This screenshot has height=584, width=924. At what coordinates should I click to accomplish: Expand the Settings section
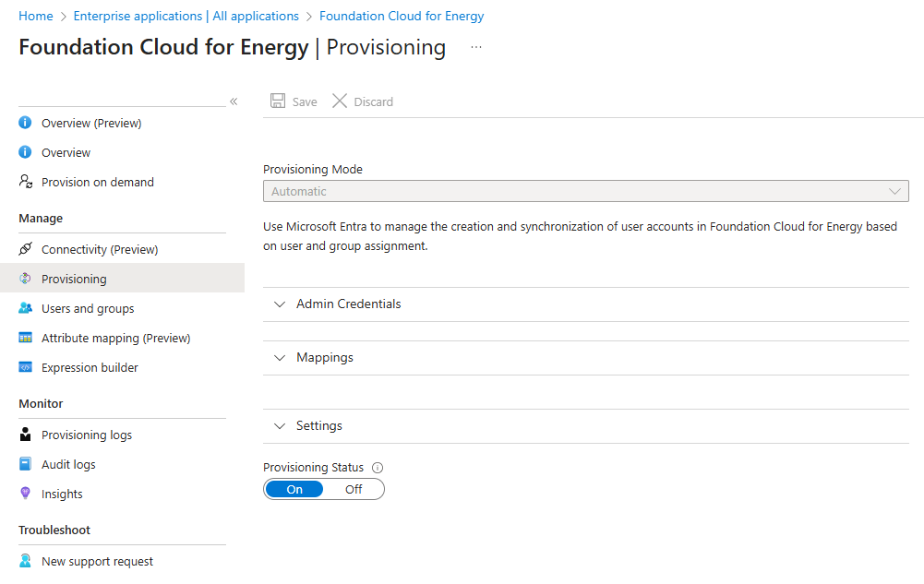[586, 426]
